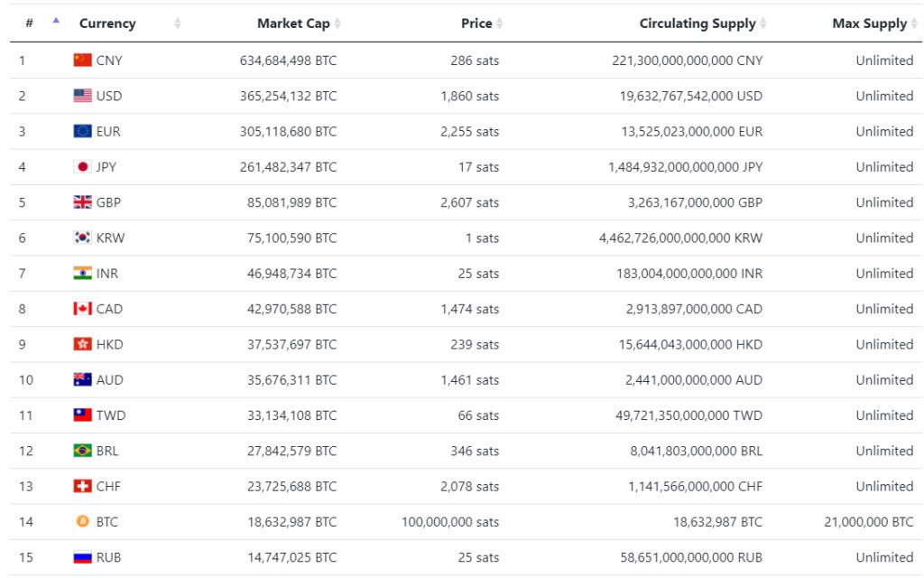The width and height of the screenshot is (924, 578).
Task: Open the GBP currency link
Action: pos(108,202)
